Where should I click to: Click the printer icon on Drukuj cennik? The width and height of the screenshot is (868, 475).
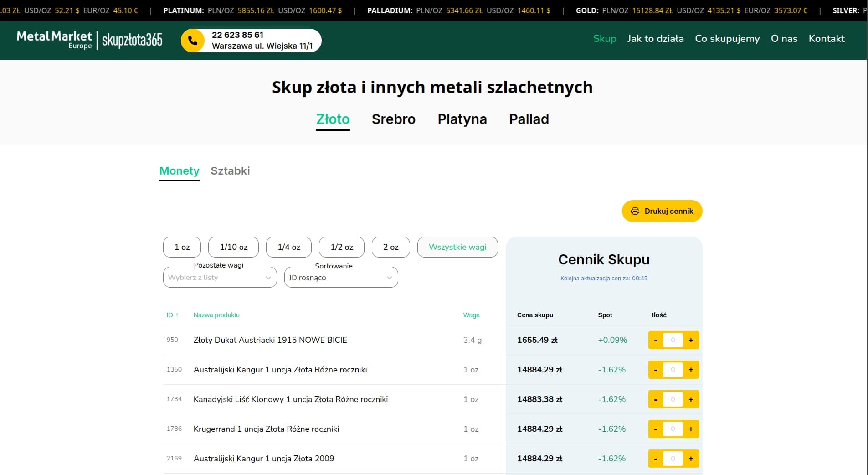click(x=636, y=211)
